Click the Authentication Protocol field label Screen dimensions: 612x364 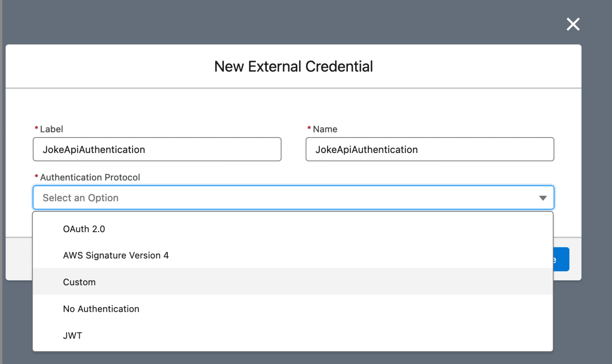(90, 177)
